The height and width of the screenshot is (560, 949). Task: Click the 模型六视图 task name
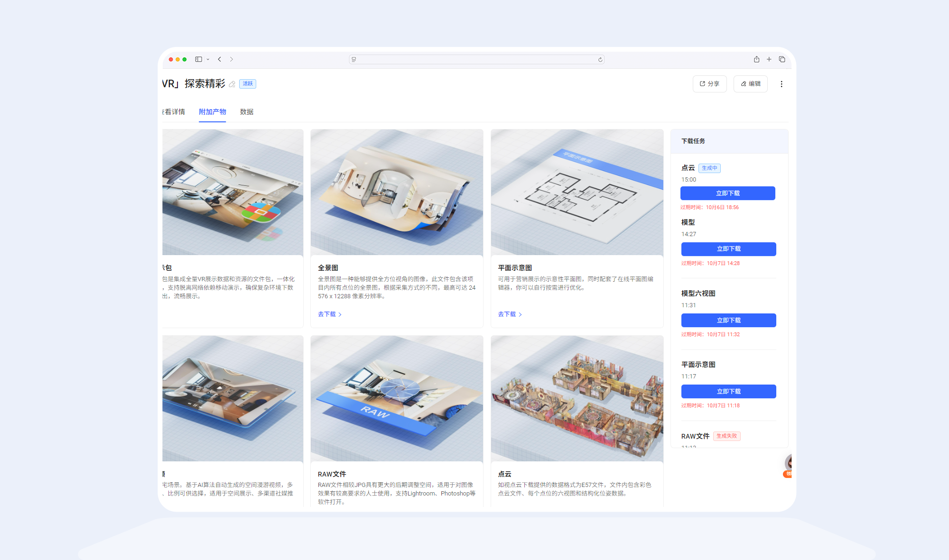[698, 294]
